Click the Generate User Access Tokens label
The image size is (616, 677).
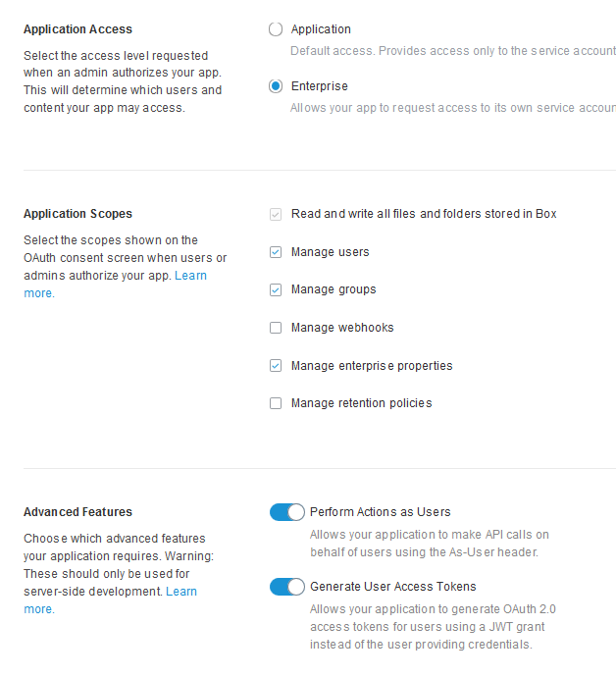click(392, 587)
